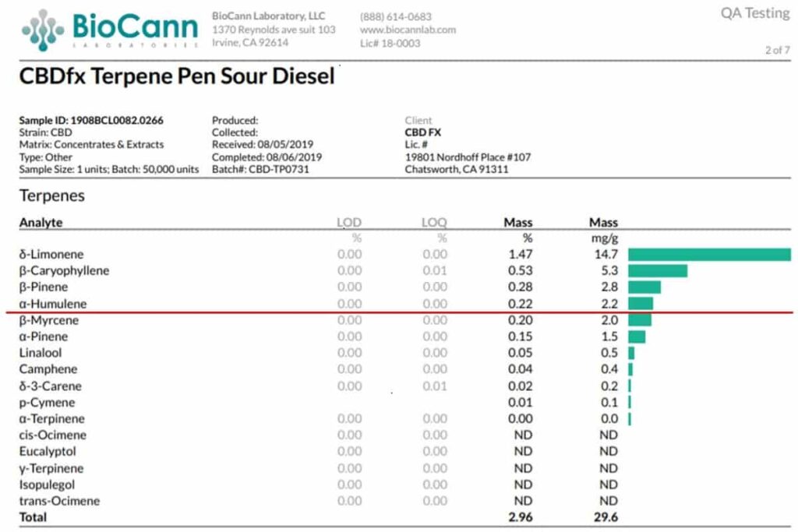Select the 'cis-Ocimene' analyte name
The image size is (798, 532).
[53, 435]
